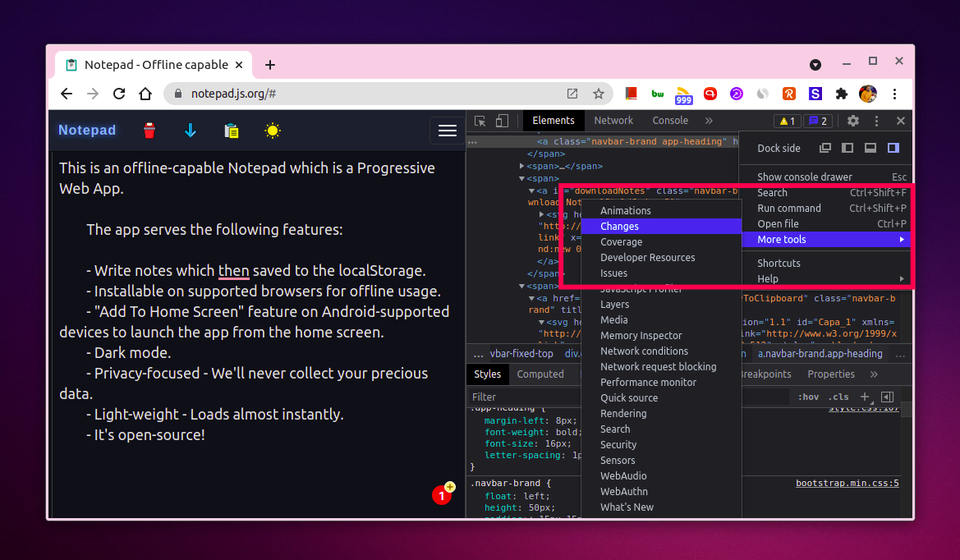Switch to the Properties pane tab
Image resolution: width=960 pixels, height=560 pixels.
tap(831, 374)
